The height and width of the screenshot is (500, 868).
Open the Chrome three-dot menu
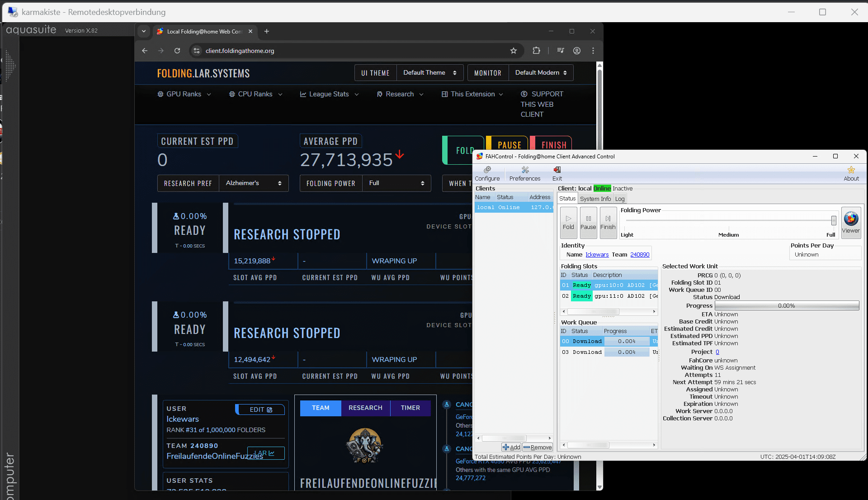tap(593, 51)
